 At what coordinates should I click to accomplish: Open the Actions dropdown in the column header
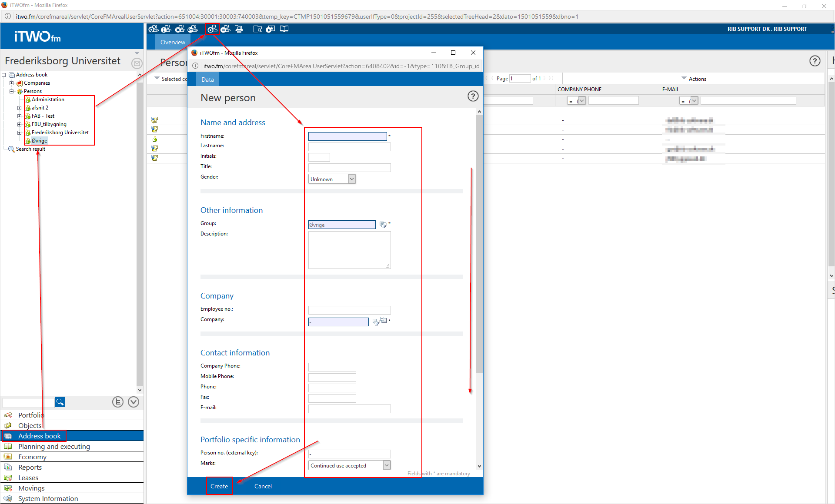(x=695, y=79)
